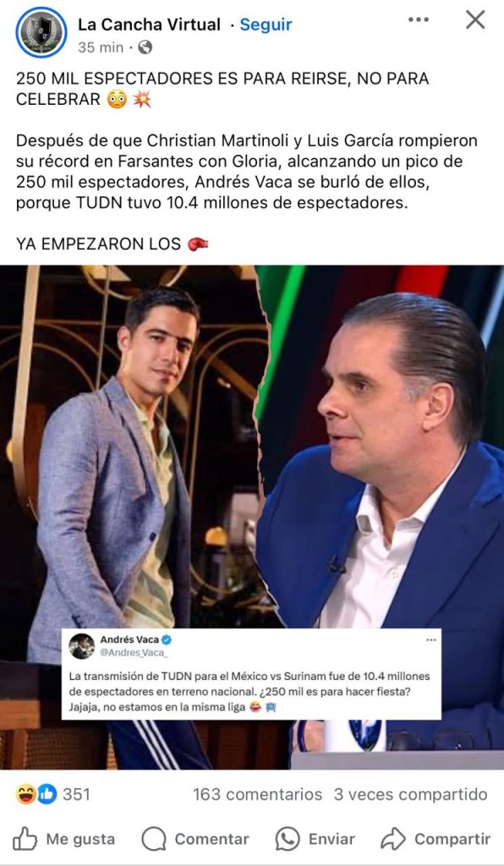Open La Cancha Virtual profile picture

[x=41, y=32]
